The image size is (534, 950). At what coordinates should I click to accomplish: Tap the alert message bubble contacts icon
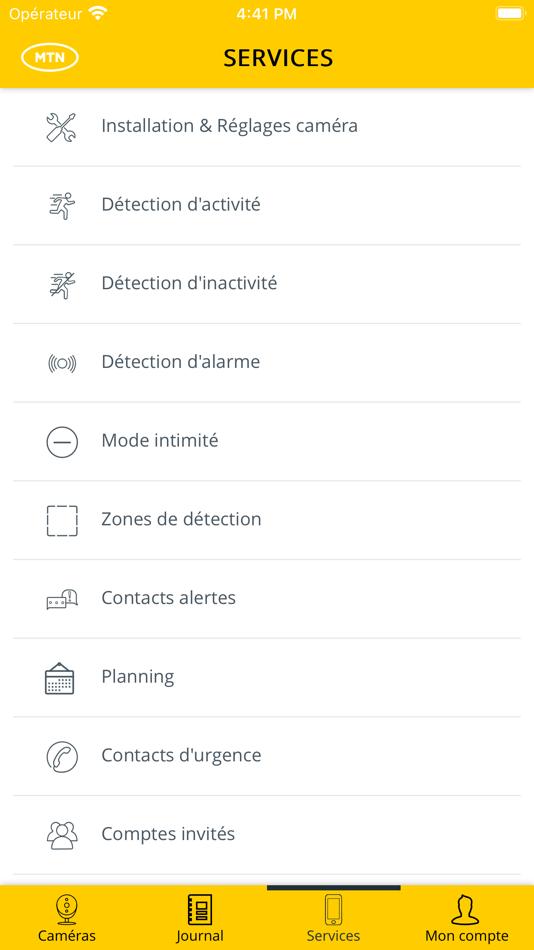[62, 599]
